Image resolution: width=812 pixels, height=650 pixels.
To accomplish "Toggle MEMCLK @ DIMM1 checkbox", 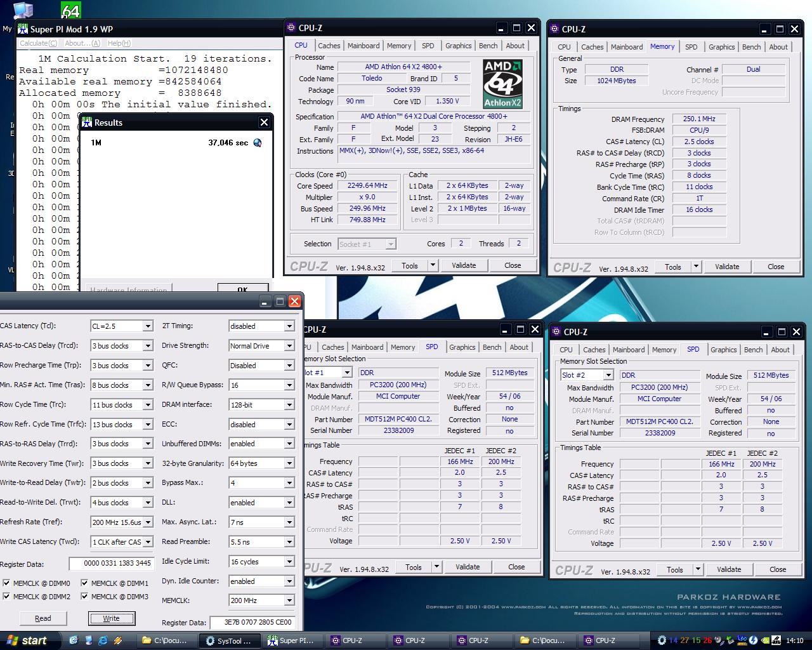I will pyautogui.click(x=84, y=583).
